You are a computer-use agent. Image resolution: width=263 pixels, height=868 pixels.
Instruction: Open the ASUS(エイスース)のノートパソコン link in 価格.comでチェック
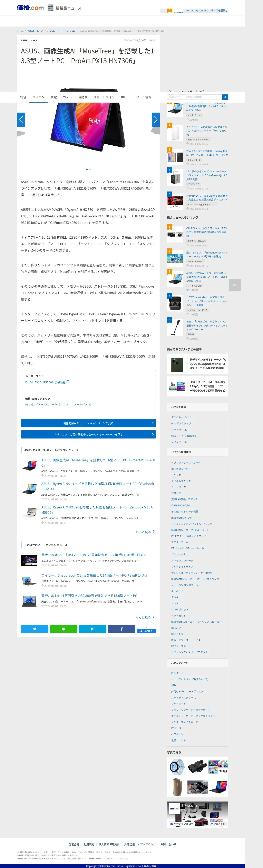tap(47, 404)
